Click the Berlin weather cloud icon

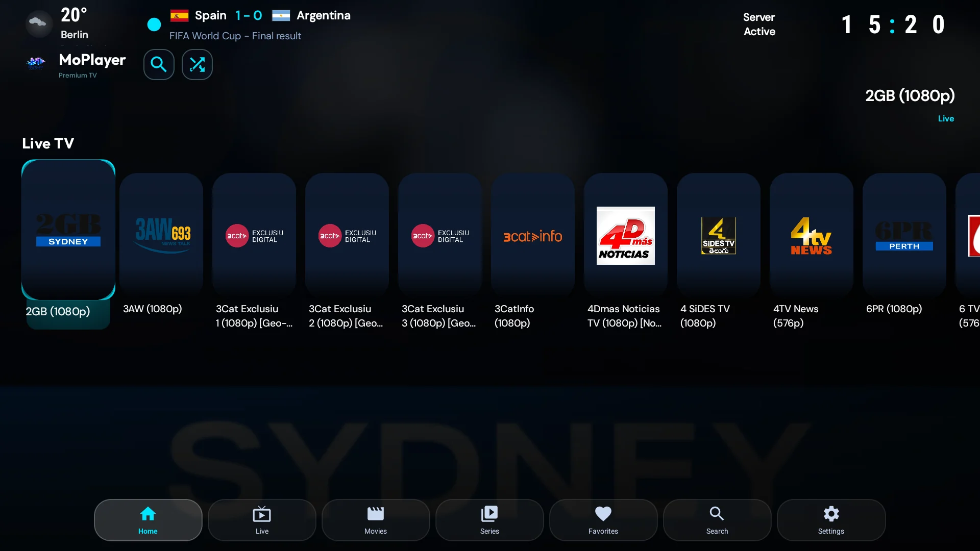tap(39, 23)
